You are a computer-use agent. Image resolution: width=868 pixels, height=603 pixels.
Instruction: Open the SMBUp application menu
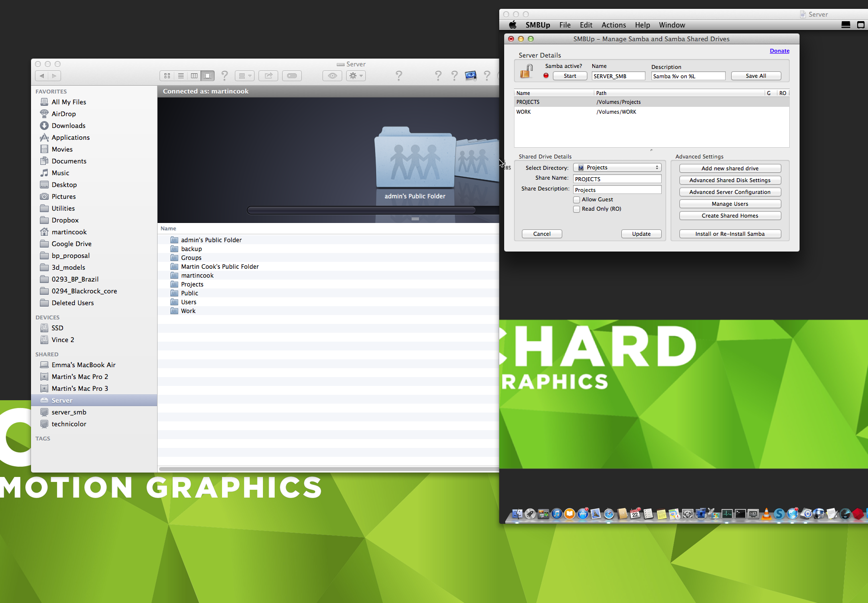538,25
